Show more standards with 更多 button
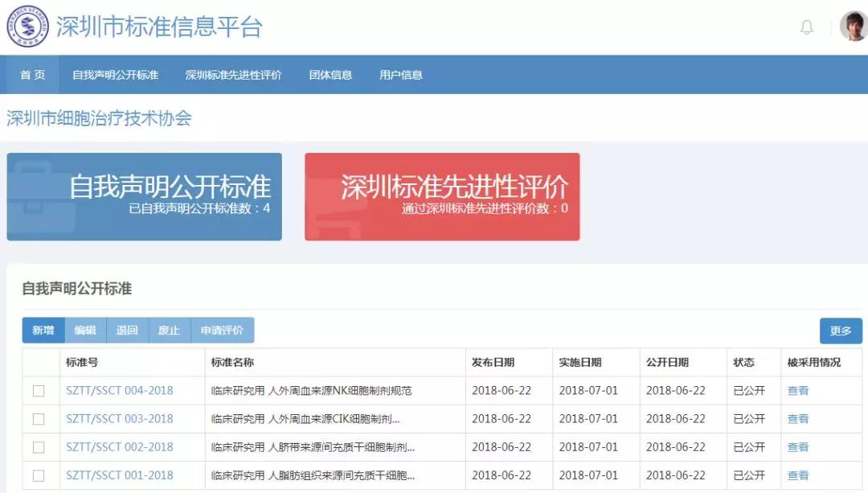The width and height of the screenshot is (868, 493). 840,331
